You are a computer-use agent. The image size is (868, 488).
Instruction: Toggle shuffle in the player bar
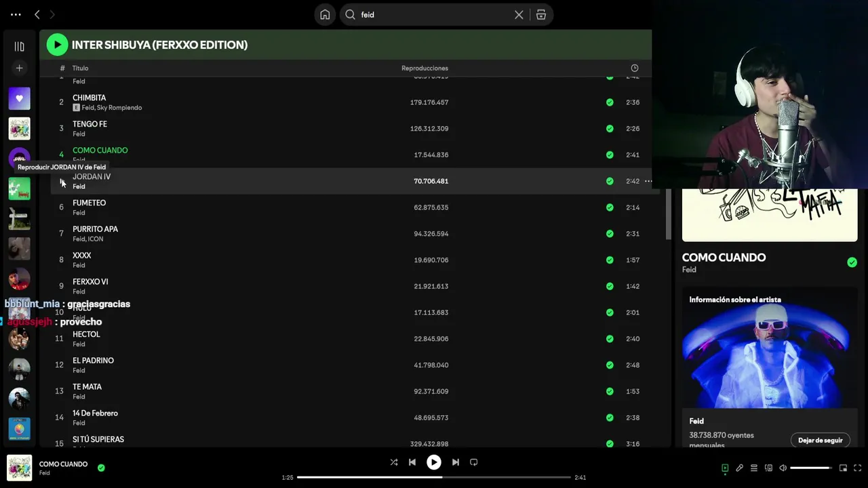(x=394, y=462)
